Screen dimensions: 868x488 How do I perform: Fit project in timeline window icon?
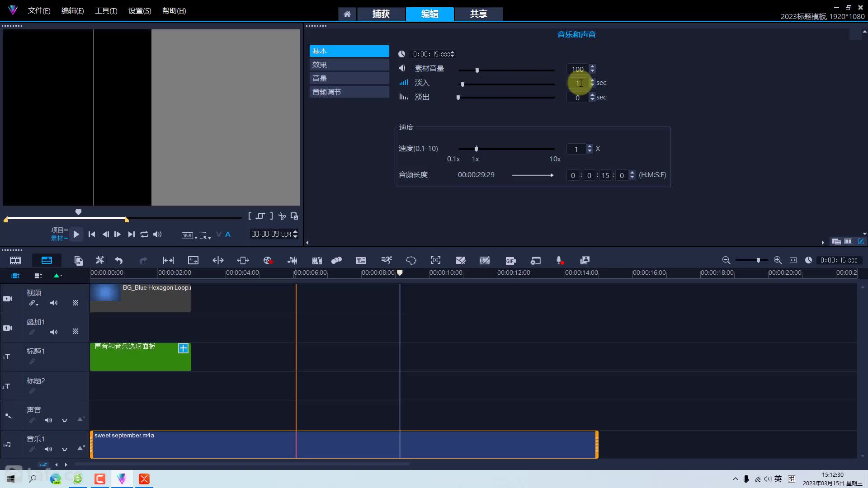[793, 260]
